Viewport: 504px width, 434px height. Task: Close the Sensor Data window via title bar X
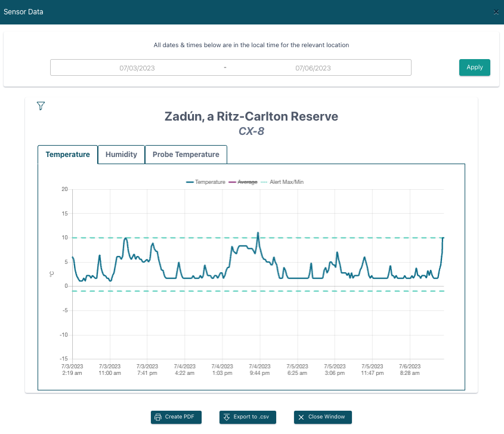point(496,12)
